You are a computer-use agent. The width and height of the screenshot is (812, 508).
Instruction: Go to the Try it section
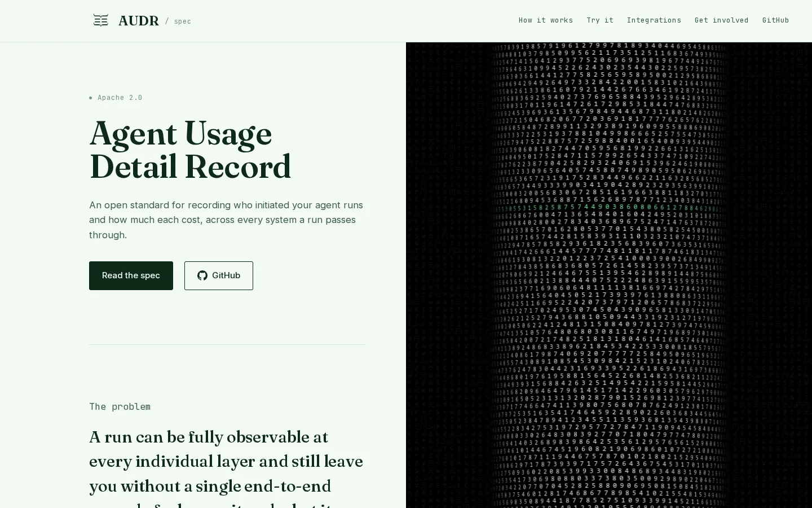click(x=600, y=20)
